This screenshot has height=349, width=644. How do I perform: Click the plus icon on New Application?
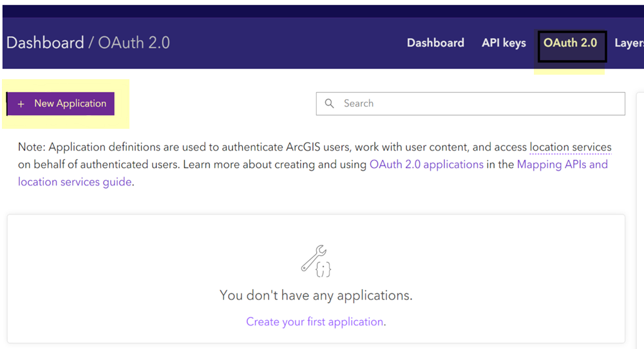[x=21, y=104]
